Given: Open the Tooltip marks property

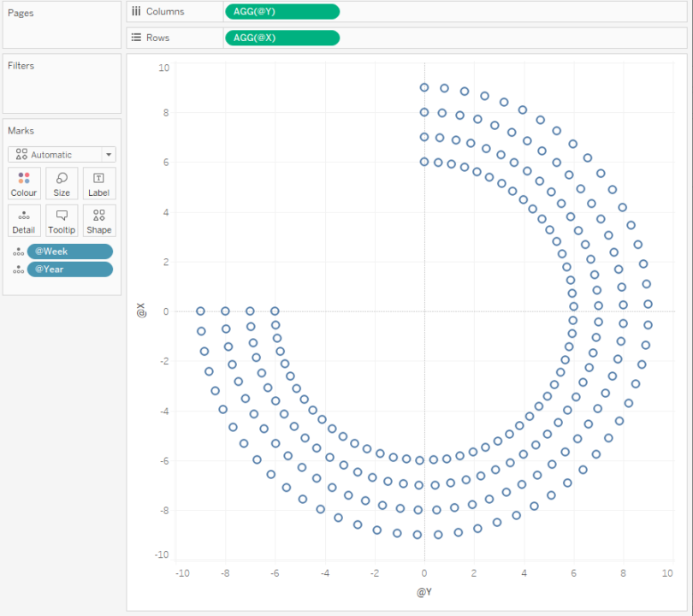Looking at the screenshot, I should click(x=61, y=221).
